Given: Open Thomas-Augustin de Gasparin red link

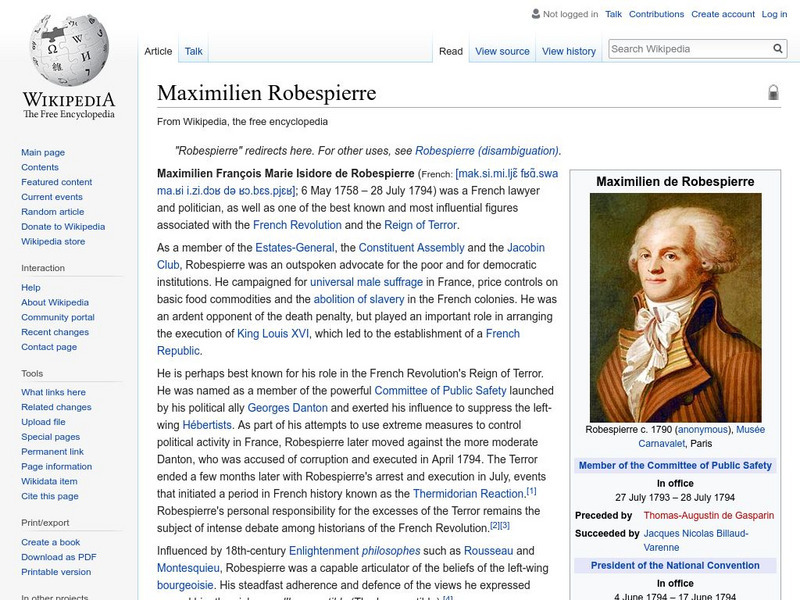Looking at the screenshot, I should [x=709, y=515].
